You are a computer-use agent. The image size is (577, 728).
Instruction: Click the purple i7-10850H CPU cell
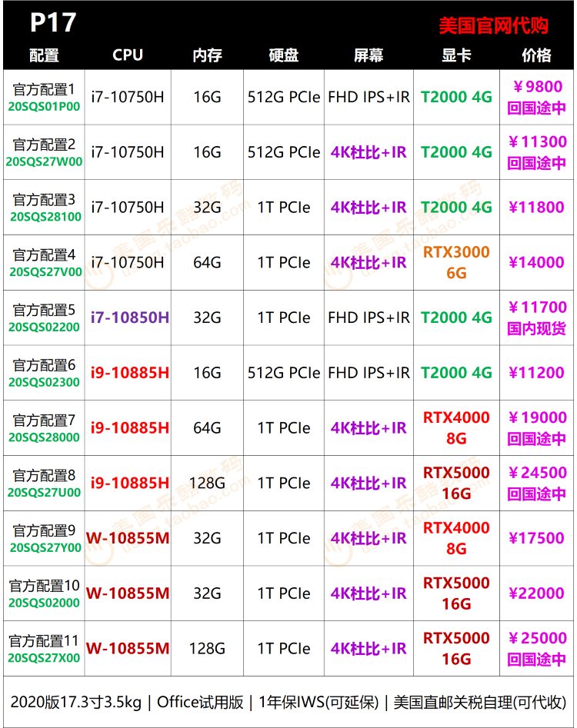129,317
